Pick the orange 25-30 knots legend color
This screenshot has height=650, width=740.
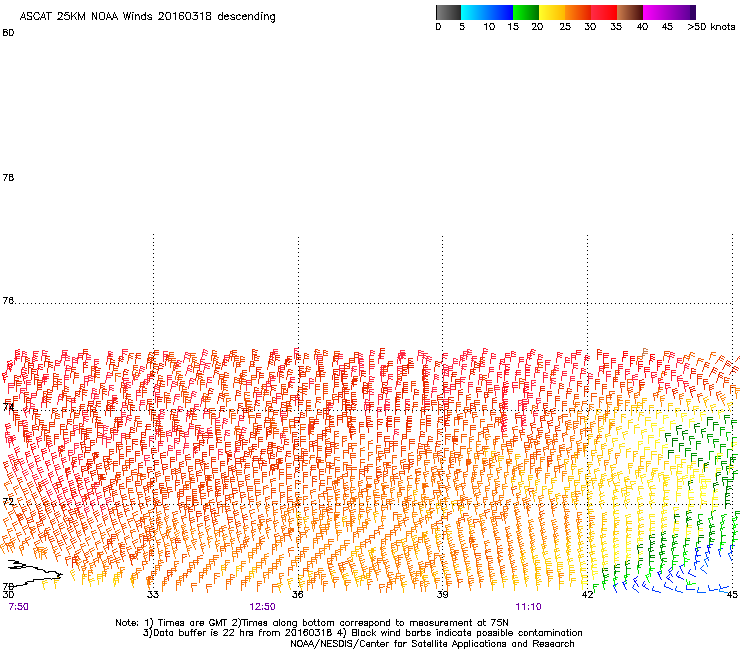click(x=578, y=12)
